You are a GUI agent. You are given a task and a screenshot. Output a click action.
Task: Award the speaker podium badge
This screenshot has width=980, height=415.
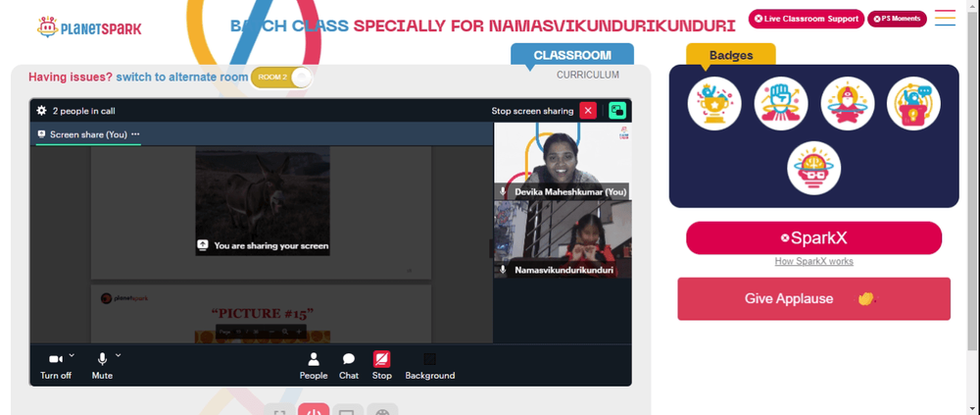[913, 103]
